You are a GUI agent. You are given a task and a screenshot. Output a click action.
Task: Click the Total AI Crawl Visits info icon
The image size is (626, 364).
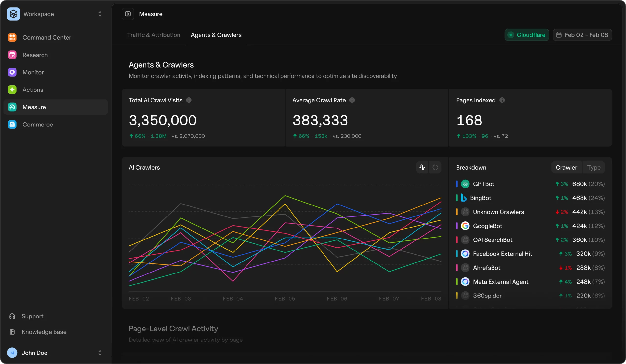(x=189, y=100)
